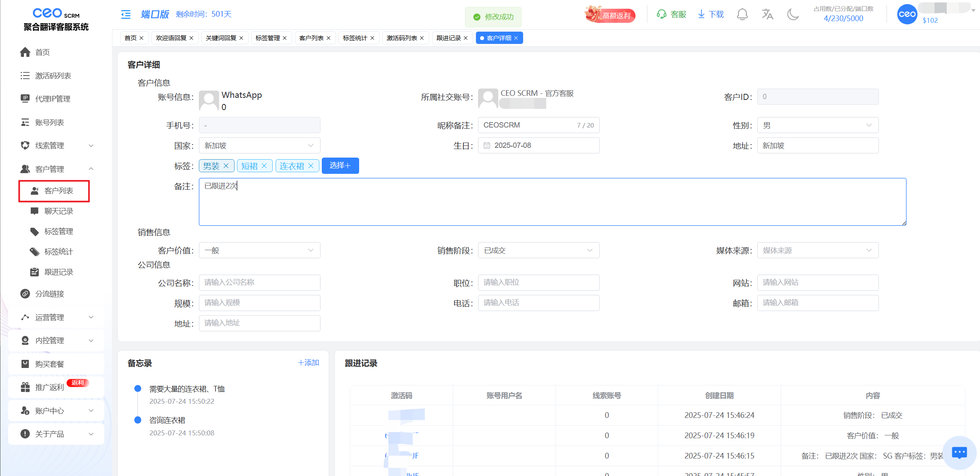Image resolution: width=980 pixels, height=476 pixels.
Task: Click the language translation icon
Action: (767, 15)
